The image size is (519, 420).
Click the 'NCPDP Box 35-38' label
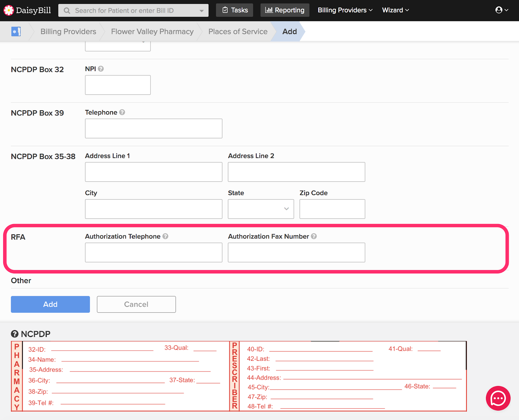click(43, 156)
